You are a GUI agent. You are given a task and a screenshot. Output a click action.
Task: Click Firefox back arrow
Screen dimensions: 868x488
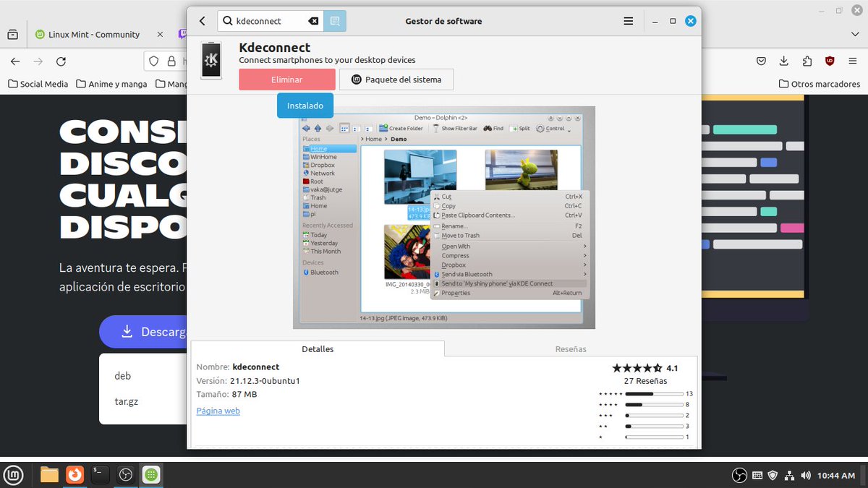tap(15, 61)
